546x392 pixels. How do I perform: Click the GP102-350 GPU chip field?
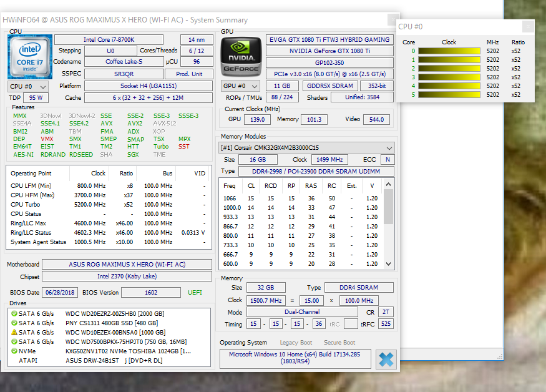coord(329,62)
